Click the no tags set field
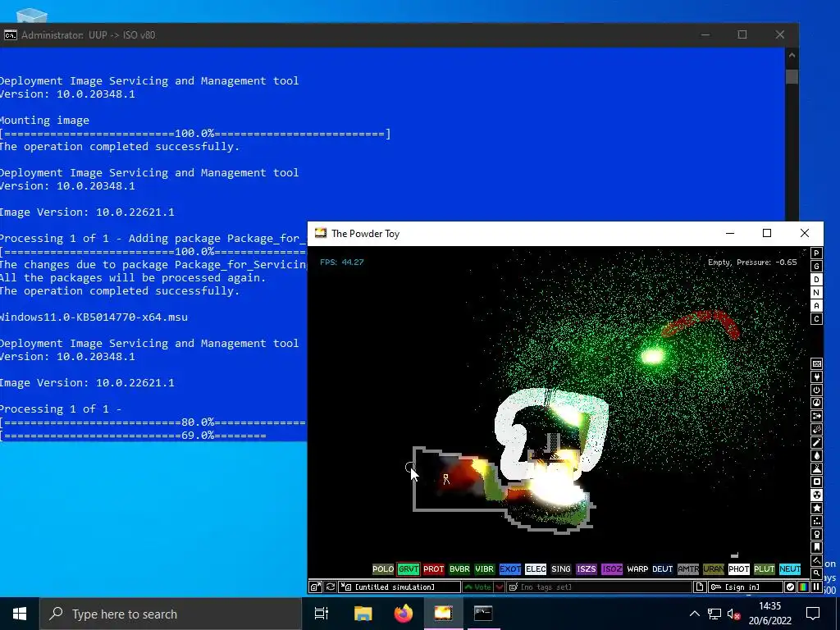The width and height of the screenshot is (840, 630). pyautogui.click(x=599, y=587)
